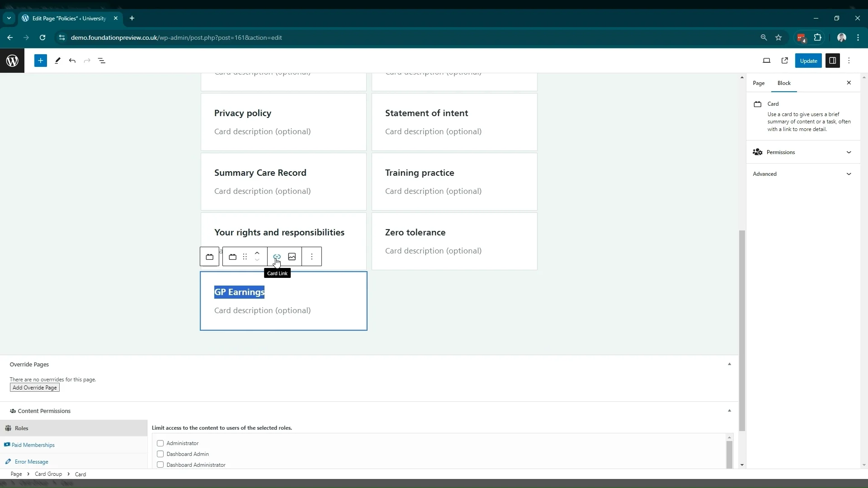Open the desktop preview View icon

click(x=767, y=61)
